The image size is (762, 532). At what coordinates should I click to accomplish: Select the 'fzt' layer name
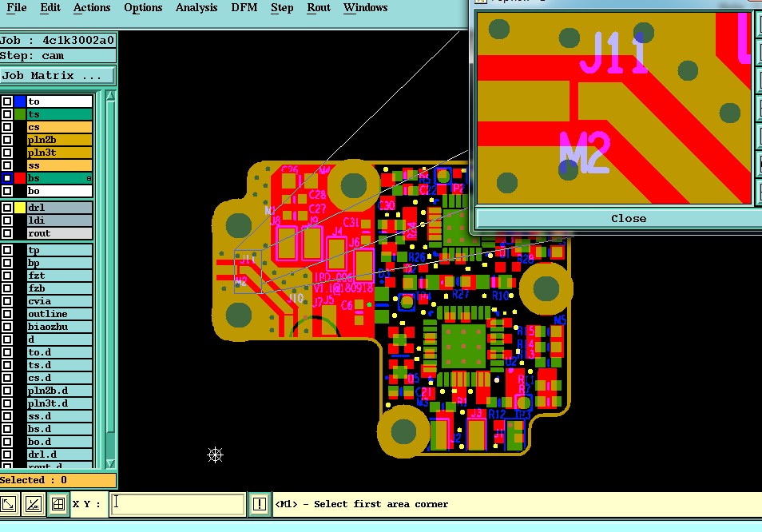coord(59,276)
